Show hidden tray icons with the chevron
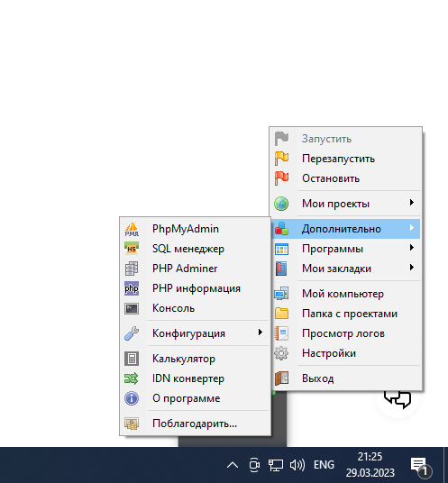The image size is (448, 483). coord(233,465)
